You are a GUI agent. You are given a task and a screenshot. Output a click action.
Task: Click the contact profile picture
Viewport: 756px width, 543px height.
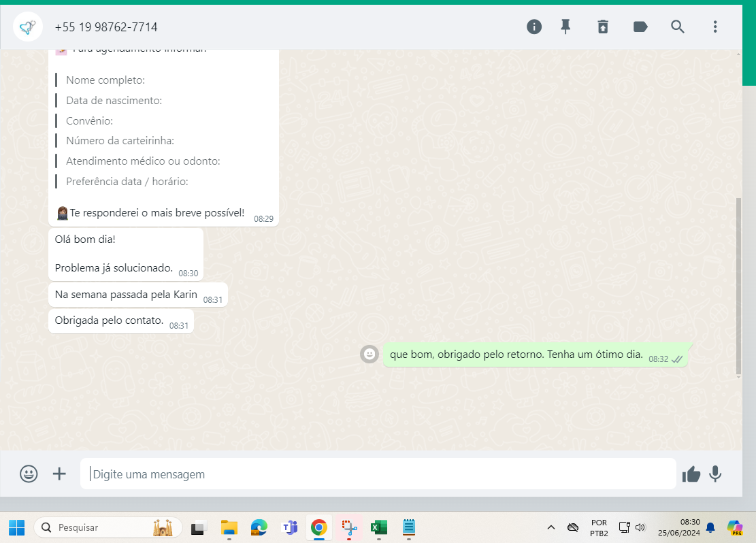28,27
